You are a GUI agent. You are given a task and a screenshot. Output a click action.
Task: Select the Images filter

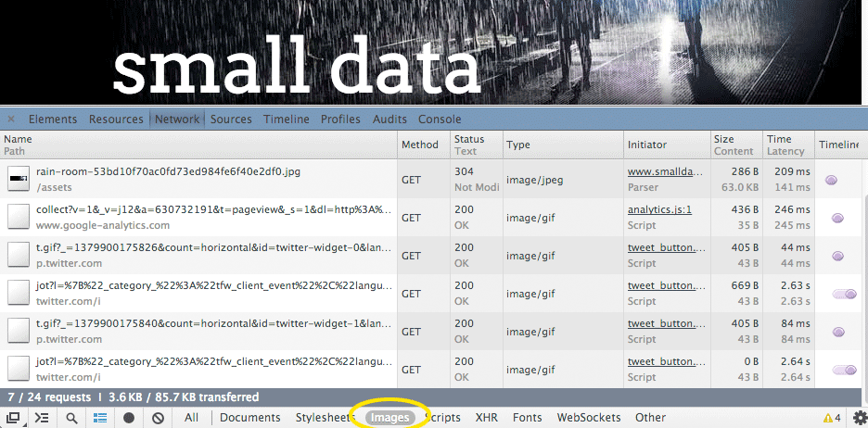389,418
